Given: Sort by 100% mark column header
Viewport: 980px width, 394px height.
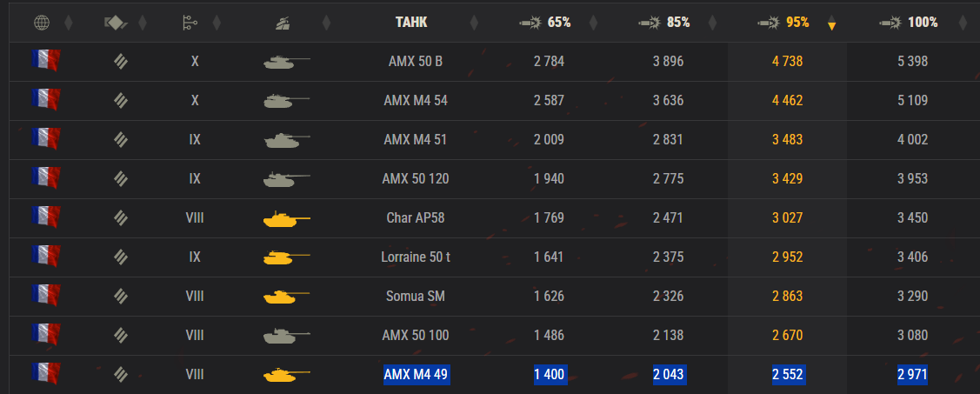Looking at the screenshot, I should pos(909,23).
